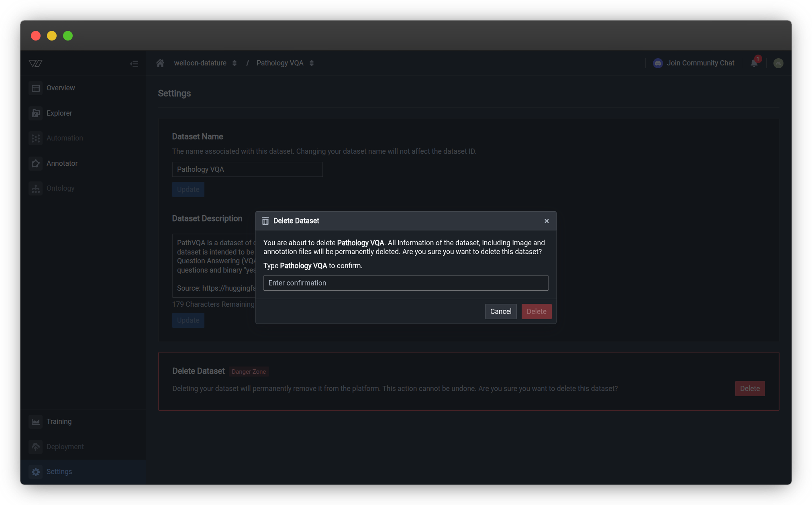Click the Enter confirmation text field
The image size is (812, 505).
pyautogui.click(x=406, y=283)
